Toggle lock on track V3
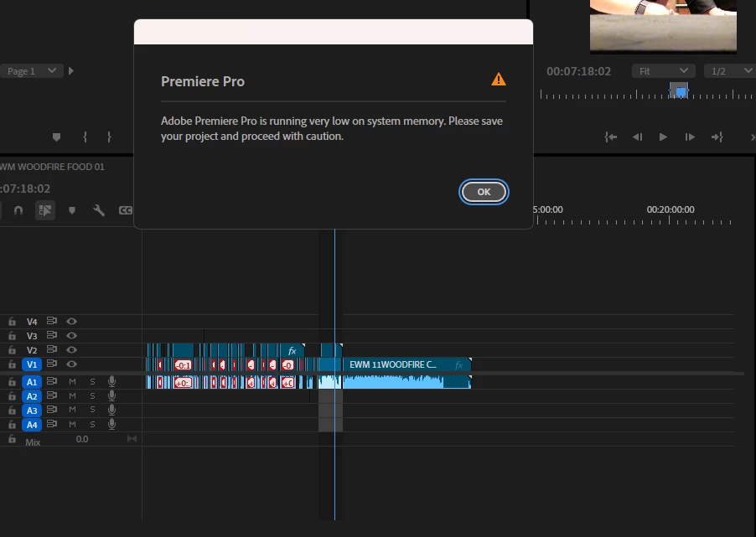The image size is (756, 537). tap(12, 335)
